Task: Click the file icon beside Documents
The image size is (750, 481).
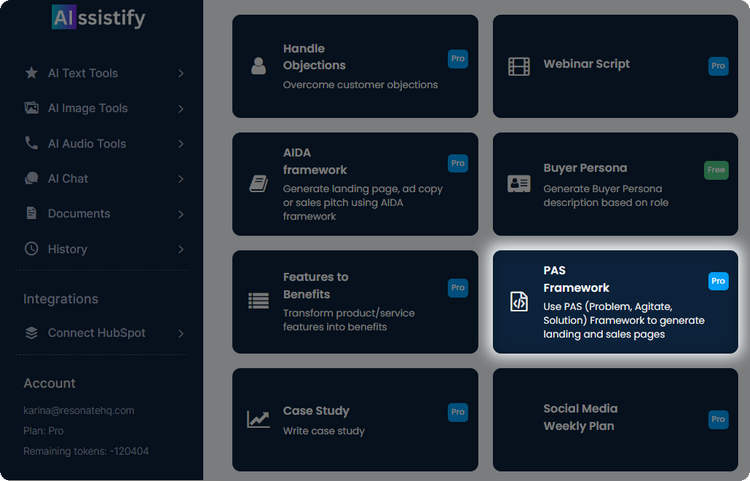Action: (31, 213)
